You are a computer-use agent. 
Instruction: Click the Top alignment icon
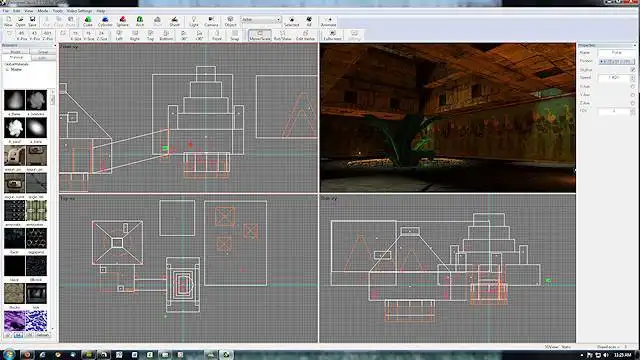pyautogui.click(x=150, y=35)
